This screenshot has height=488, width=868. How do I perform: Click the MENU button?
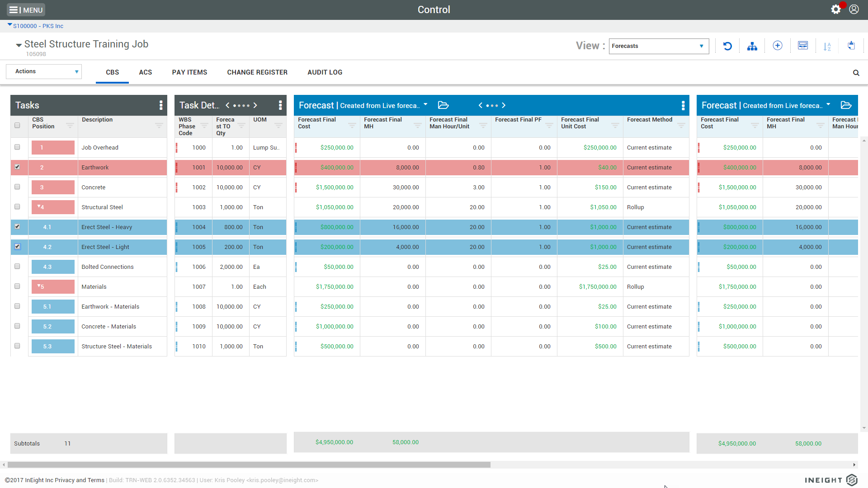[26, 10]
